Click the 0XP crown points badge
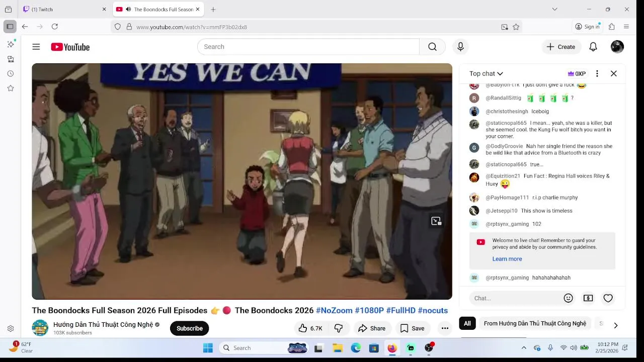Image resolution: width=644 pixels, height=362 pixels. pos(577,73)
